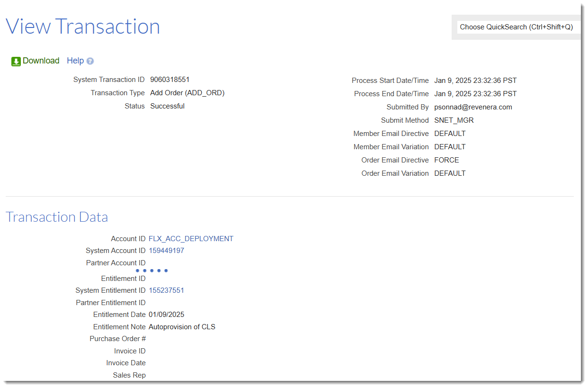Click the Help question mark icon

(x=90, y=61)
